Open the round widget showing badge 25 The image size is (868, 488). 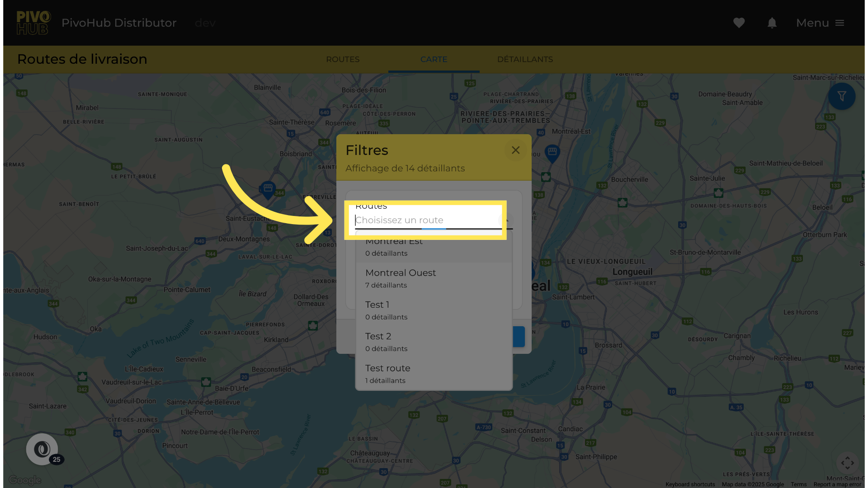coord(42,449)
